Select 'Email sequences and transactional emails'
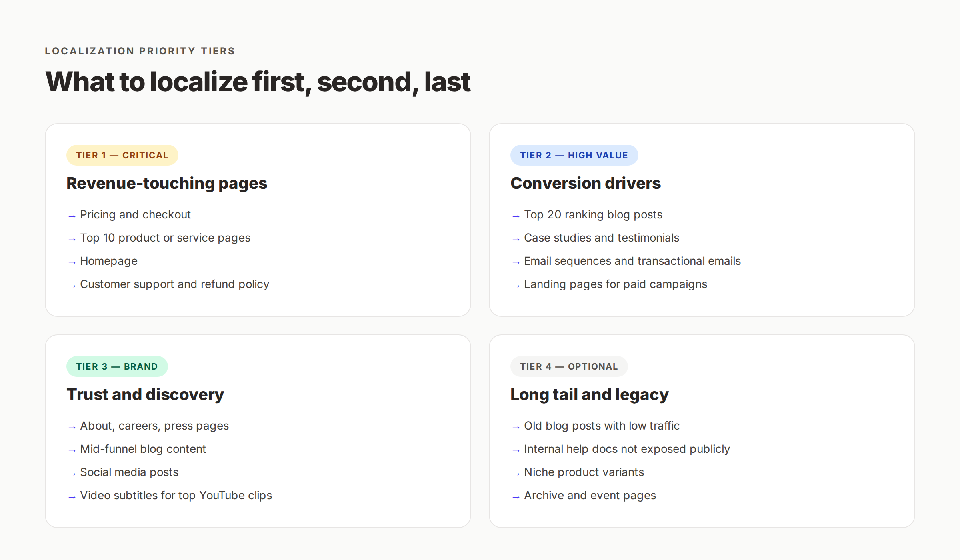Image resolution: width=960 pixels, height=560 pixels. point(632,261)
